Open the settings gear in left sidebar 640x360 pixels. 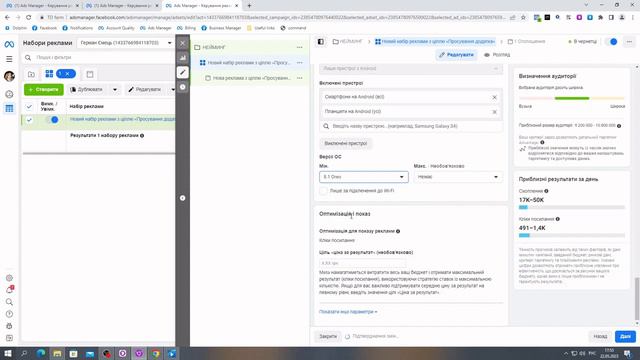click(9, 278)
